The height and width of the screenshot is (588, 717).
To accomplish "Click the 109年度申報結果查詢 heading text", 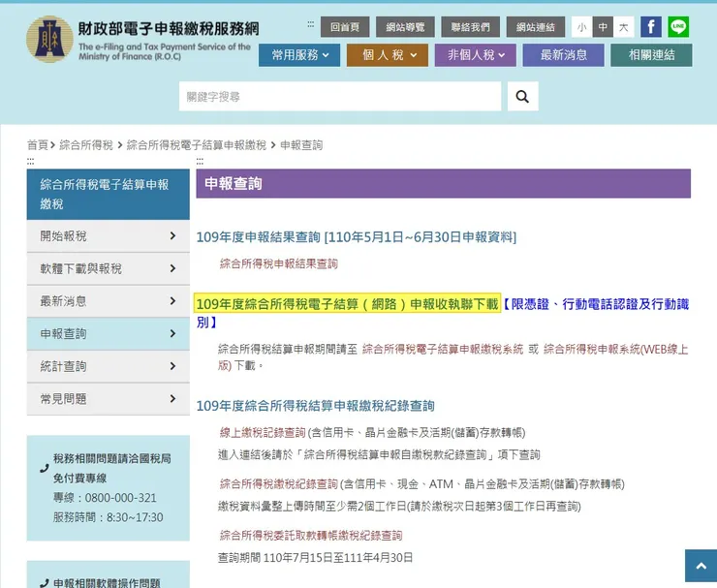I will tap(357, 236).
